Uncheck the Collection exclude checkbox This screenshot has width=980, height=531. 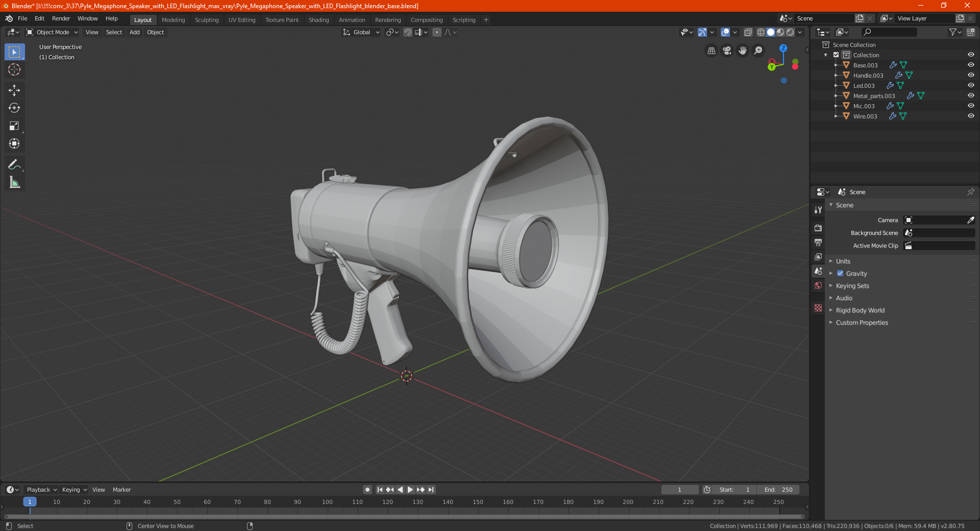click(836, 55)
